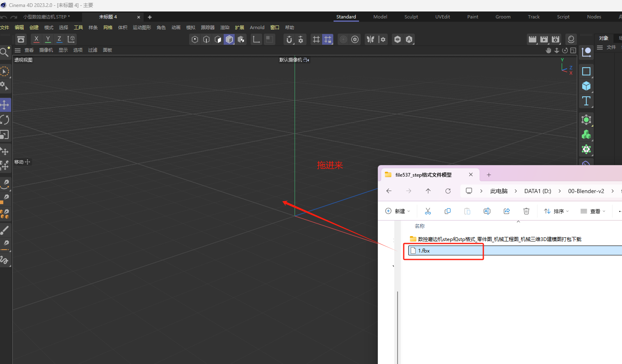Screen dimensions: 622x364
Task: Go up one folder in Explorer
Action: 428,191
